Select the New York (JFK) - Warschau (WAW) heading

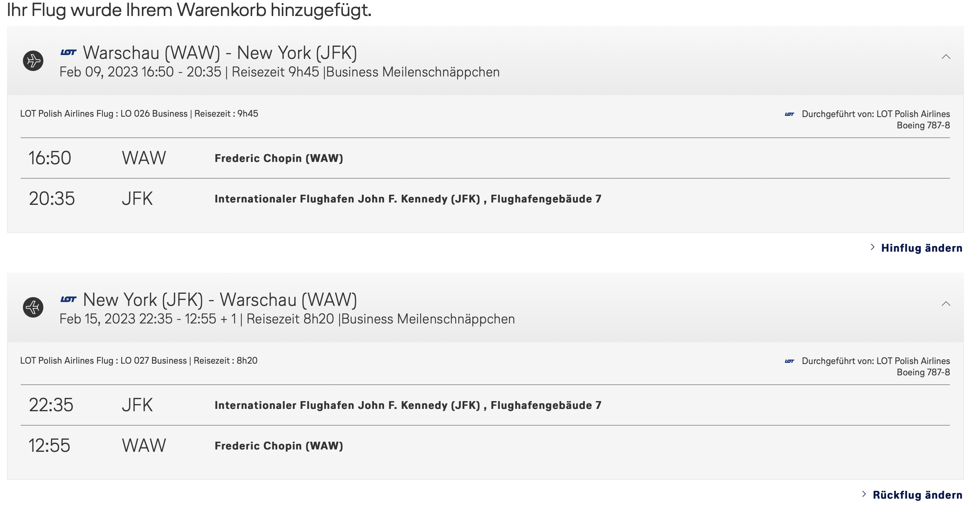coord(220,300)
